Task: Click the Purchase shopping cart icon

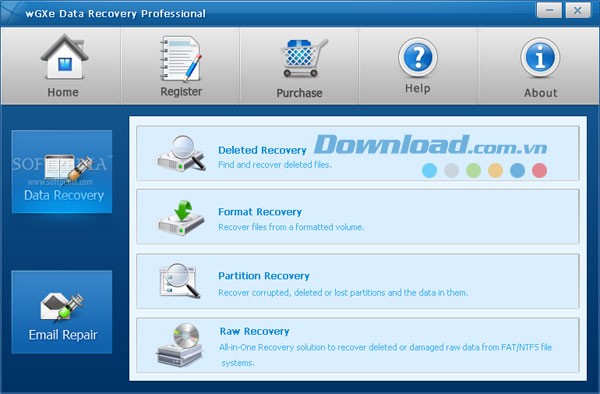Action: pos(304,57)
